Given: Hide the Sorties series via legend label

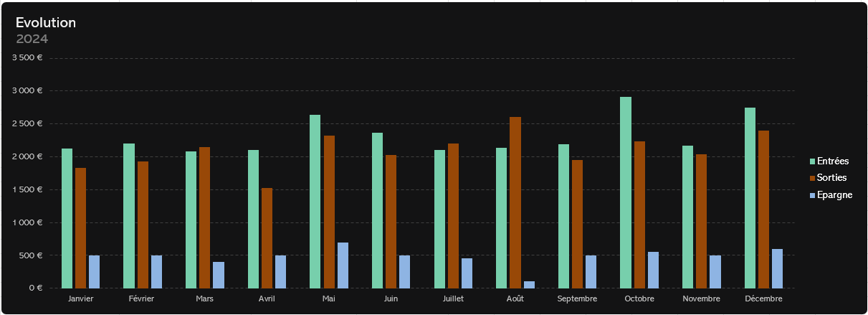Looking at the screenshot, I should coord(831,178).
